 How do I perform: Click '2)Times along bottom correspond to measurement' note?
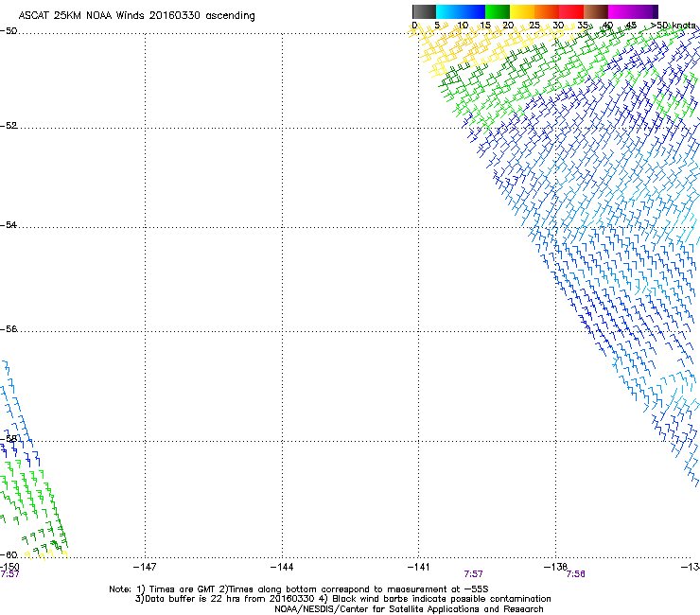353,589
